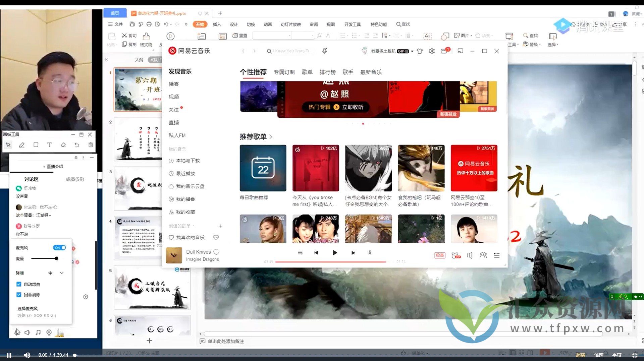644x361 pixels.
Task: Go to previous track in music player
Action: pos(316,253)
